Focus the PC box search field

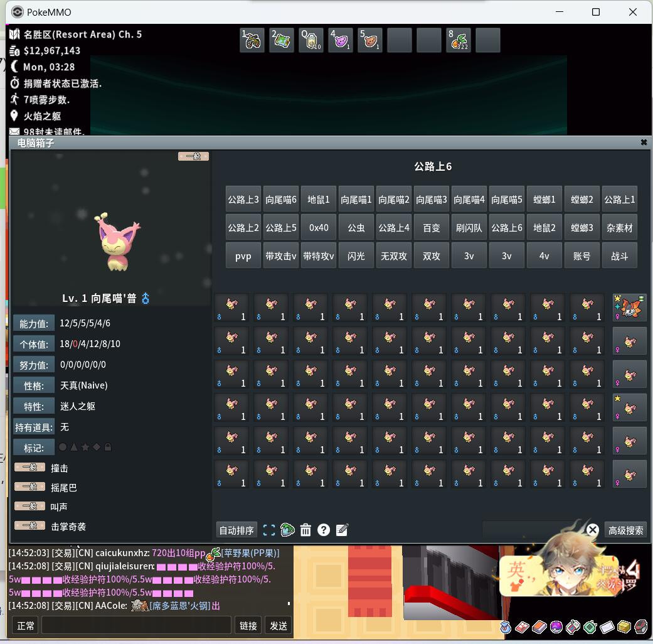[533, 530]
